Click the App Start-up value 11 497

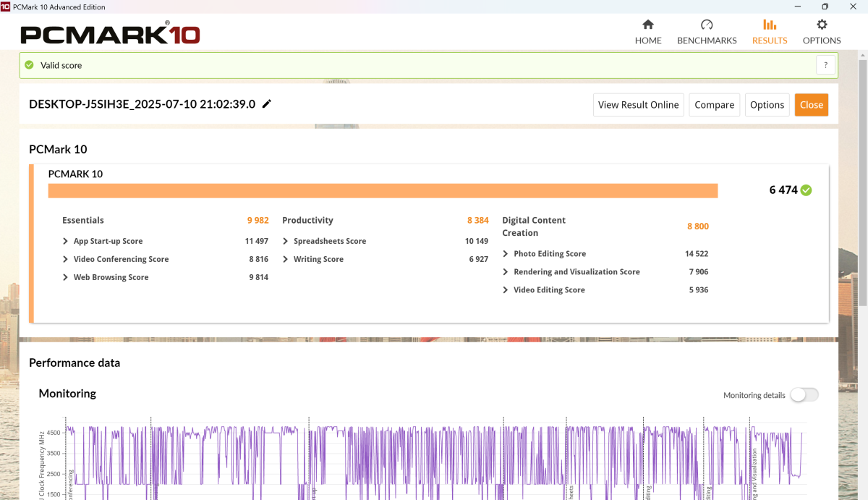pyautogui.click(x=257, y=241)
